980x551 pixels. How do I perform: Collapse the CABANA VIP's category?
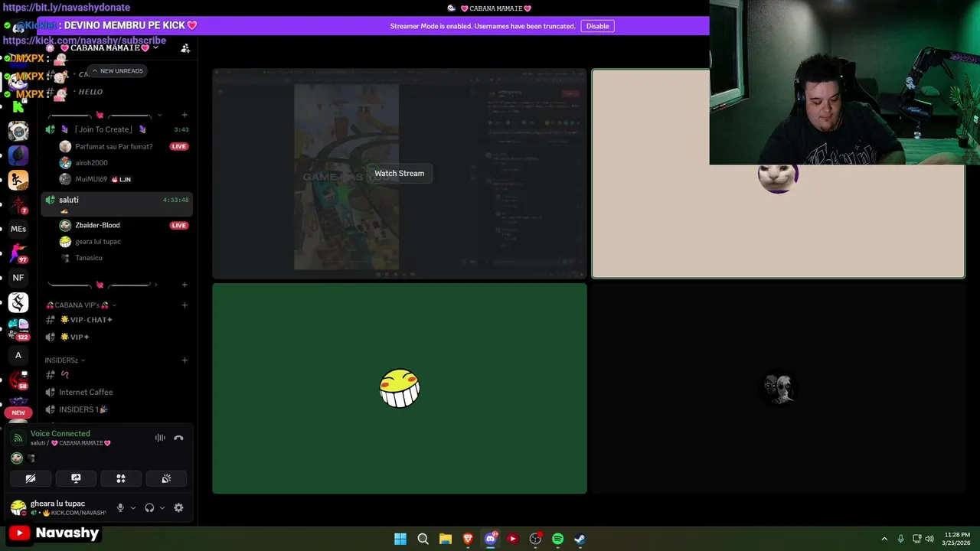pyautogui.click(x=81, y=305)
